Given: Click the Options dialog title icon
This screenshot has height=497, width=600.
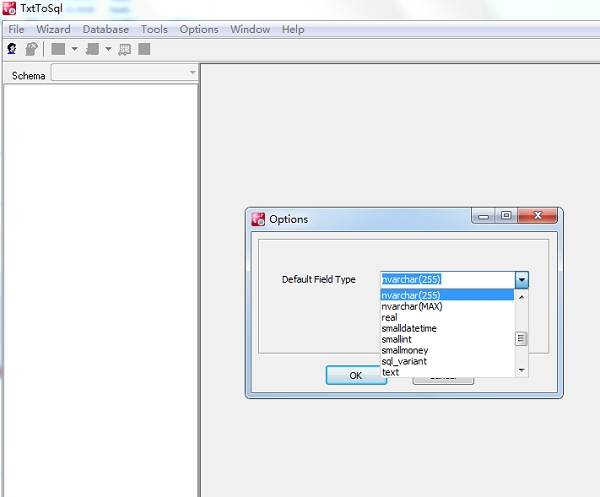Looking at the screenshot, I should pos(258,219).
